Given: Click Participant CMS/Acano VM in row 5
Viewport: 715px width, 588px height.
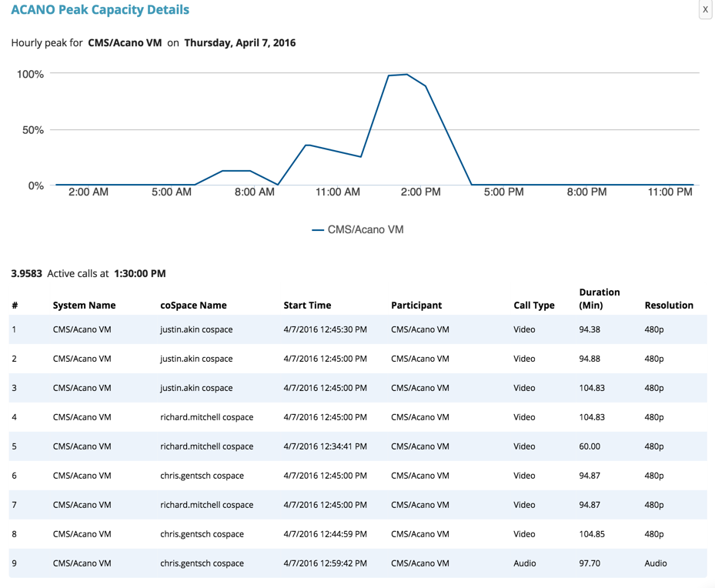Looking at the screenshot, I should tap(420, 446).
